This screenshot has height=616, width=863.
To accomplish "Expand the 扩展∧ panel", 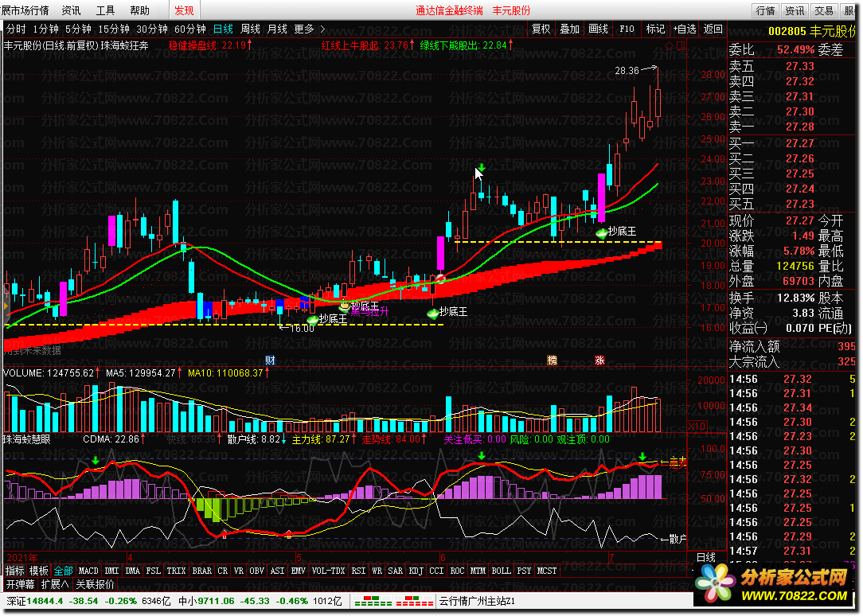I will click(54, 583).
